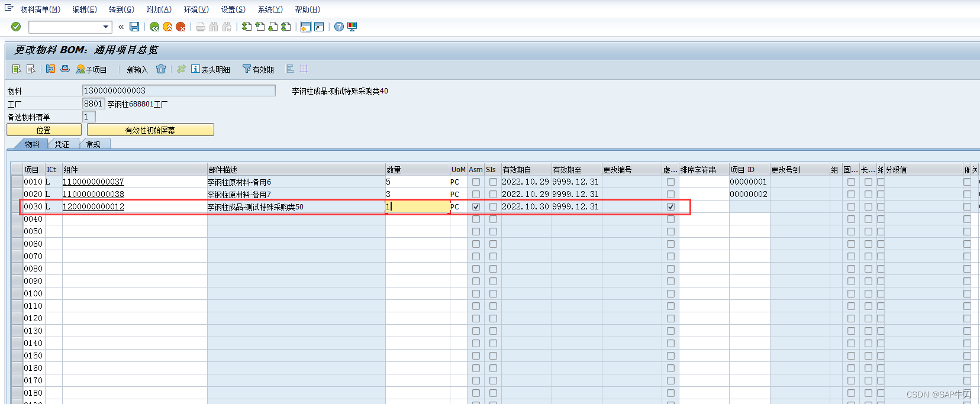Screen dimensions: 980x404
Task: Go to Last Page icon
Action: pyautogui.click(x=286, y=27)
